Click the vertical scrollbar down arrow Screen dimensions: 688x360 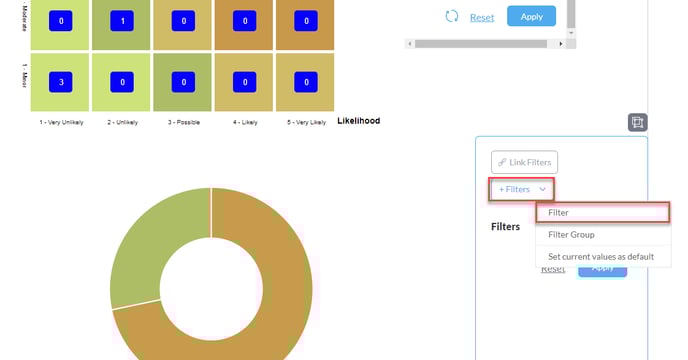(x=571, y=33)
